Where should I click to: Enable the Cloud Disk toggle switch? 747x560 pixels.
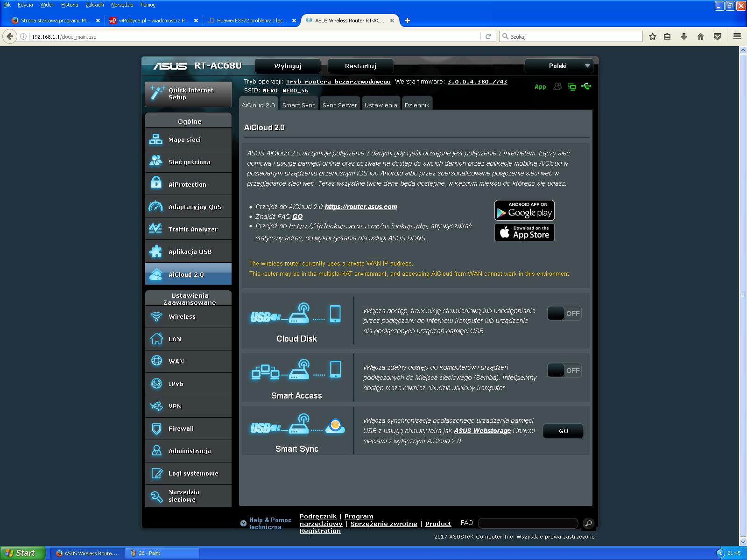(x=564, y=314)
